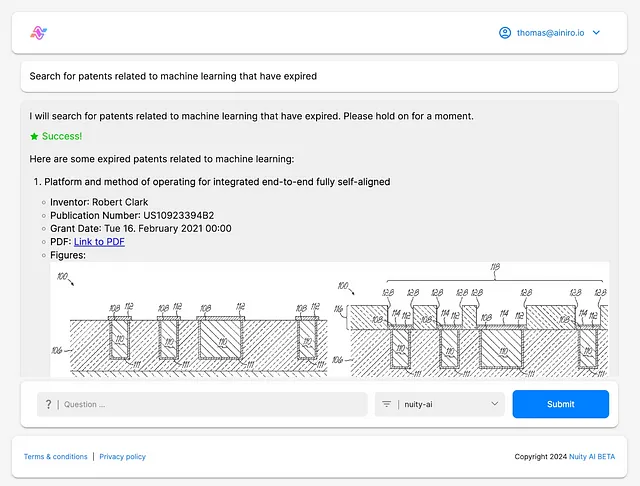
Task: Open the nuity-ai model dropdown
Action: [440, 404]
